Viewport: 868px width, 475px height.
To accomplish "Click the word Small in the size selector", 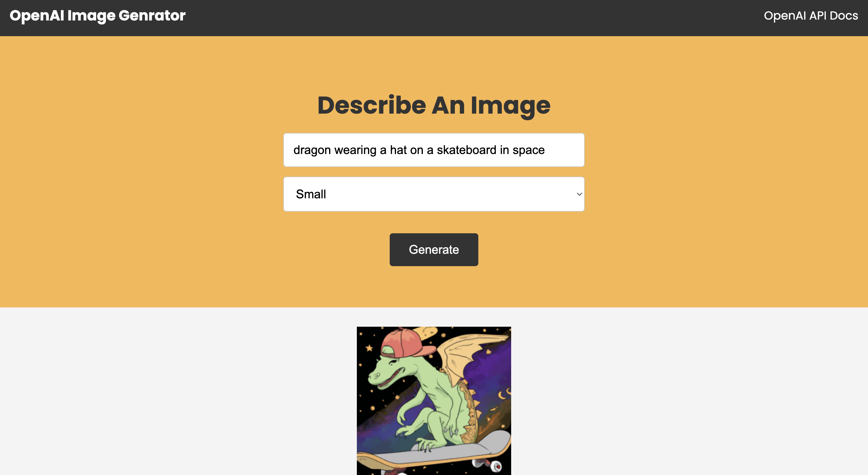I will pos(311,194).
